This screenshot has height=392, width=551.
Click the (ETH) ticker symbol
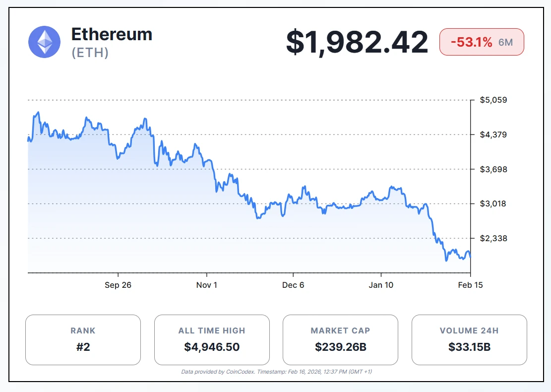(90, 53)
